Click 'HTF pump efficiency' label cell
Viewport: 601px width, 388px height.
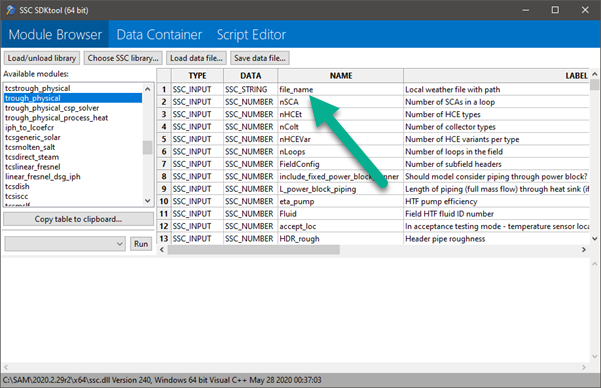tap(496, 201)
